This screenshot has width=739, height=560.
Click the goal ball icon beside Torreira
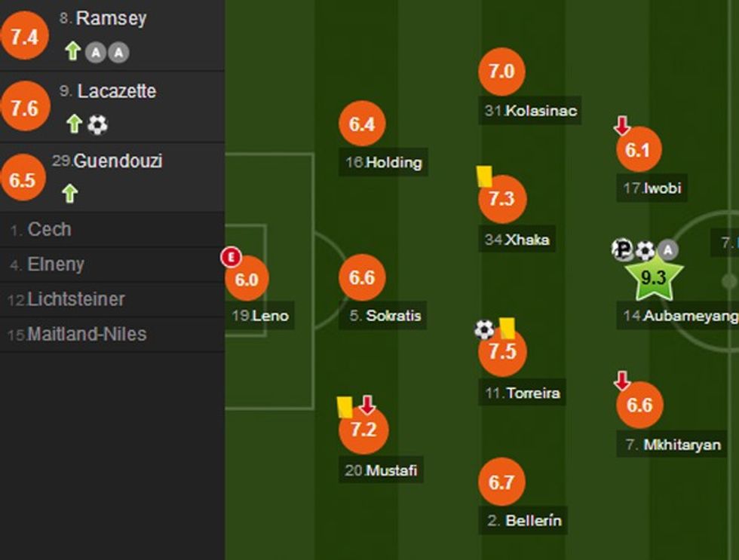pos(484,329)
